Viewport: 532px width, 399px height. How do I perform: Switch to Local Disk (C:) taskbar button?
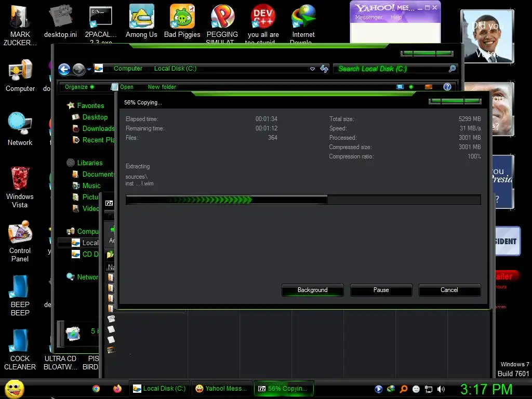pos(159,389)
